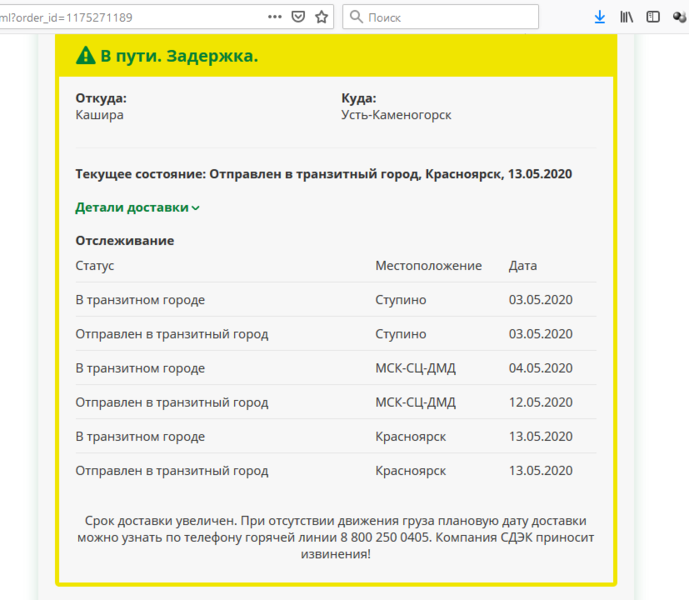The width and height of the screenshot is (689, 600).
Task: Click the date 04.05.2020
Action: pyautogui.click(x=540, y=368)
